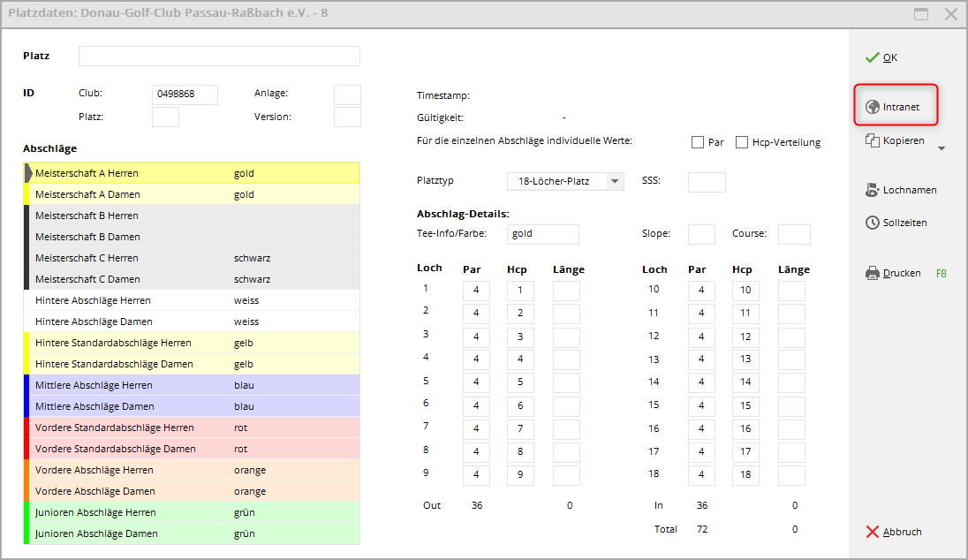Select Mittlere Abschläge Herren blau row
The height and width of the screenshot is (560, 968).
coord(132,385)
